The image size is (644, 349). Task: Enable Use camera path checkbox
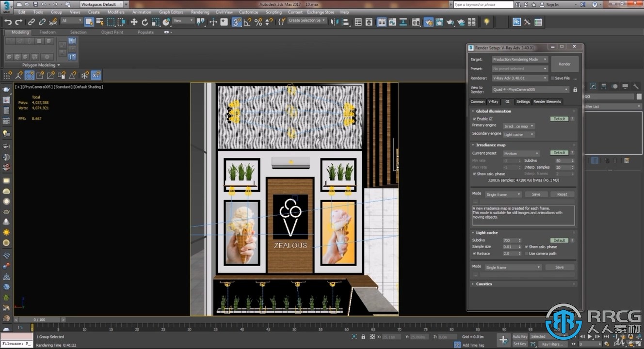click(527, 254)
